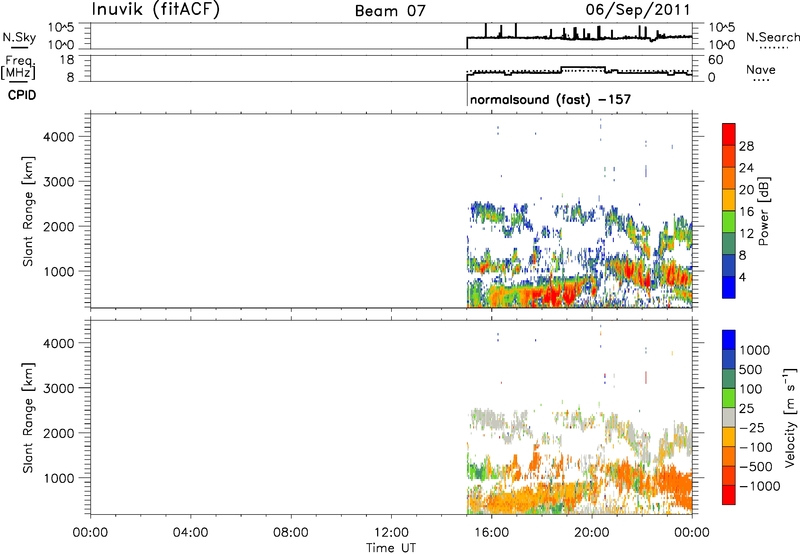This screenshot has height=554, width=800.
Task: Click the blue top of the velocity color bar
Action: (x=729, y=339)
